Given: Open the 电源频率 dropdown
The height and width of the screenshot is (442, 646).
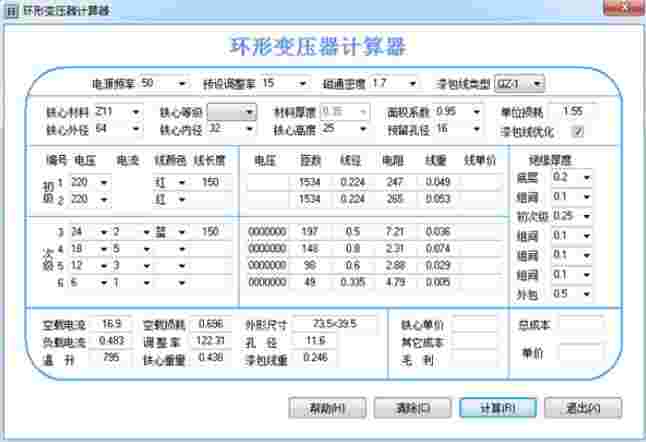Looking at the screenshot, I should 182,83.
